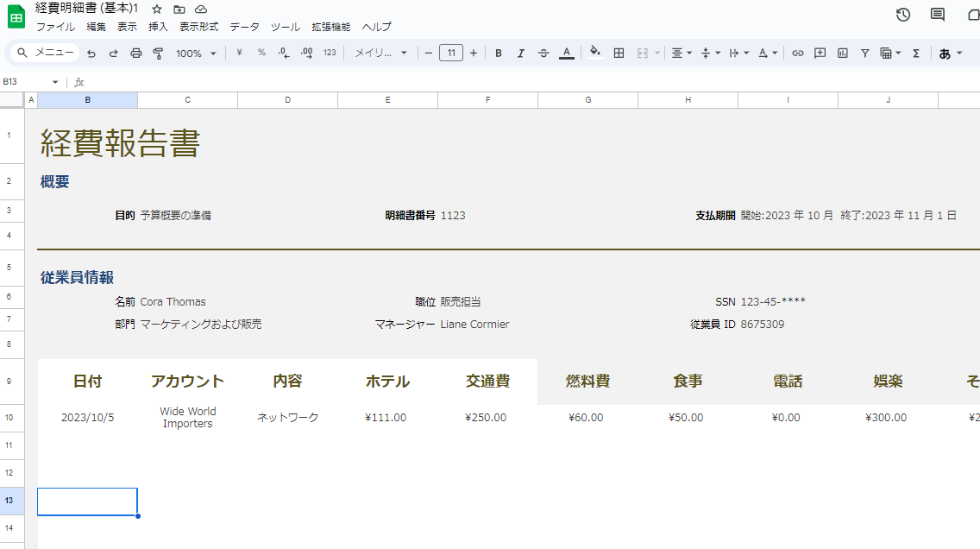980x549 pixels.
Task: Open the text color picker
Action: (x=566, y=53)
